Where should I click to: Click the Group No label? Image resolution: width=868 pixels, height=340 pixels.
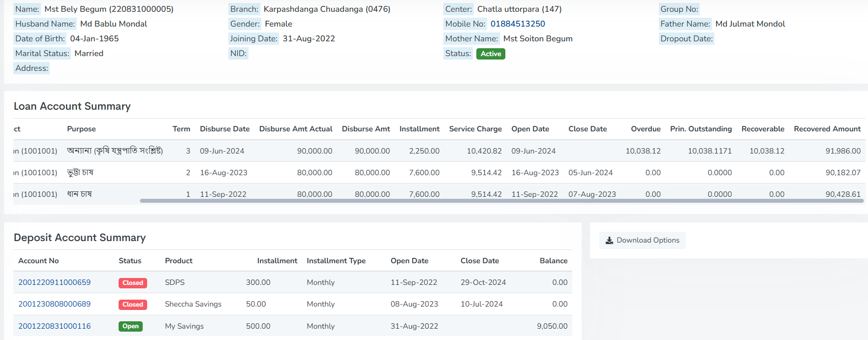click(679, 9)
